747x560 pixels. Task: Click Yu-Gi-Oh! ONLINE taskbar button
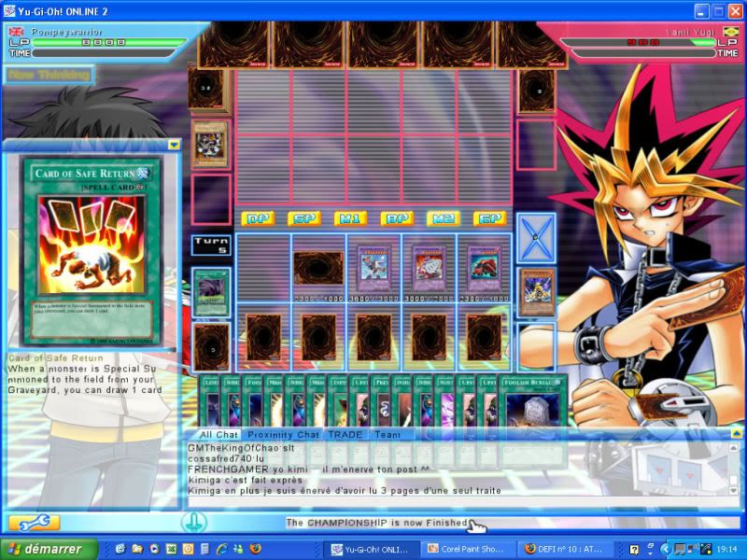pos(372,549)
